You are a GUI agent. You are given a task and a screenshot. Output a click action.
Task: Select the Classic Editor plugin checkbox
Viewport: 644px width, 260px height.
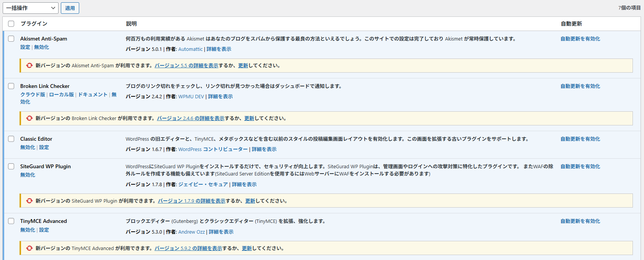click(x=11, y=139)
